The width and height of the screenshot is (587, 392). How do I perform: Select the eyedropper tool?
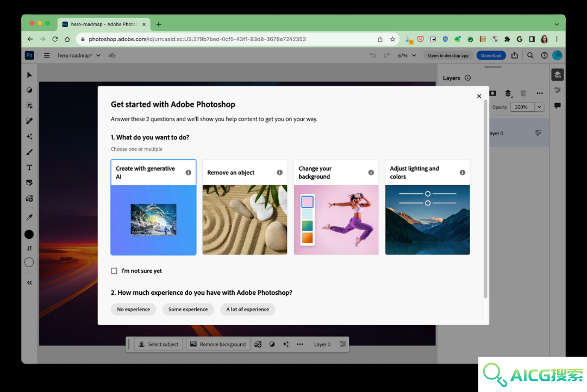29,217
